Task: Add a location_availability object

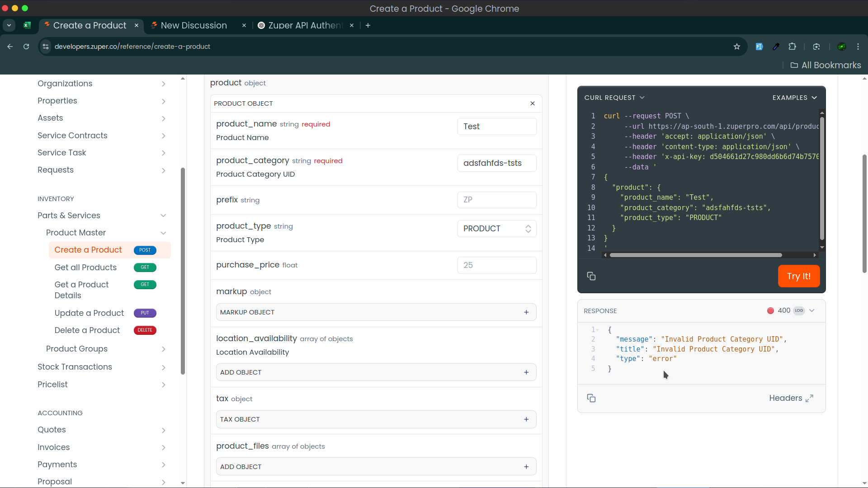Action: pyautogui.click(x=526, y=372)
